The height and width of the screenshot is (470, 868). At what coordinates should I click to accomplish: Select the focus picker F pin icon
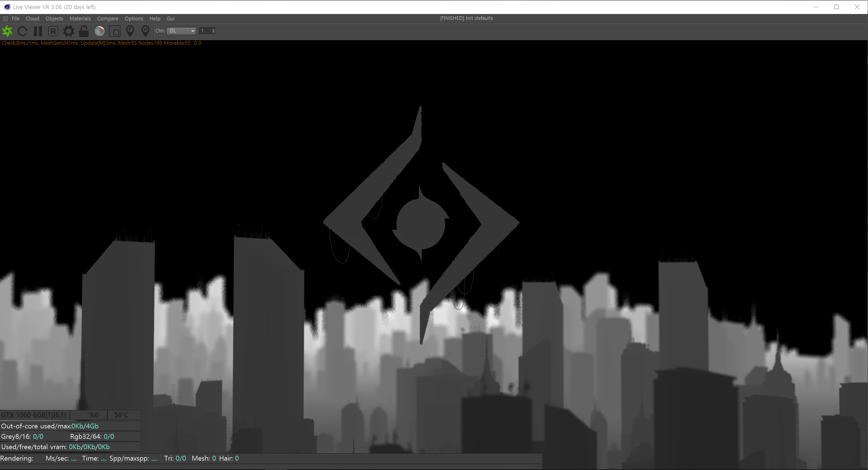(130, 31)
